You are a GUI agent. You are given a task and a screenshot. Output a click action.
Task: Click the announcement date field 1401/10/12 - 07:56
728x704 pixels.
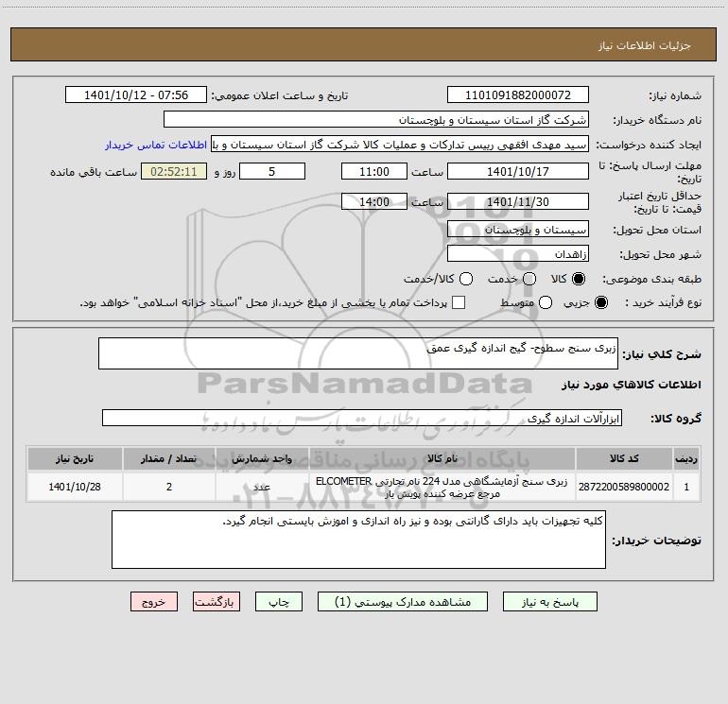tap(136, 95)
